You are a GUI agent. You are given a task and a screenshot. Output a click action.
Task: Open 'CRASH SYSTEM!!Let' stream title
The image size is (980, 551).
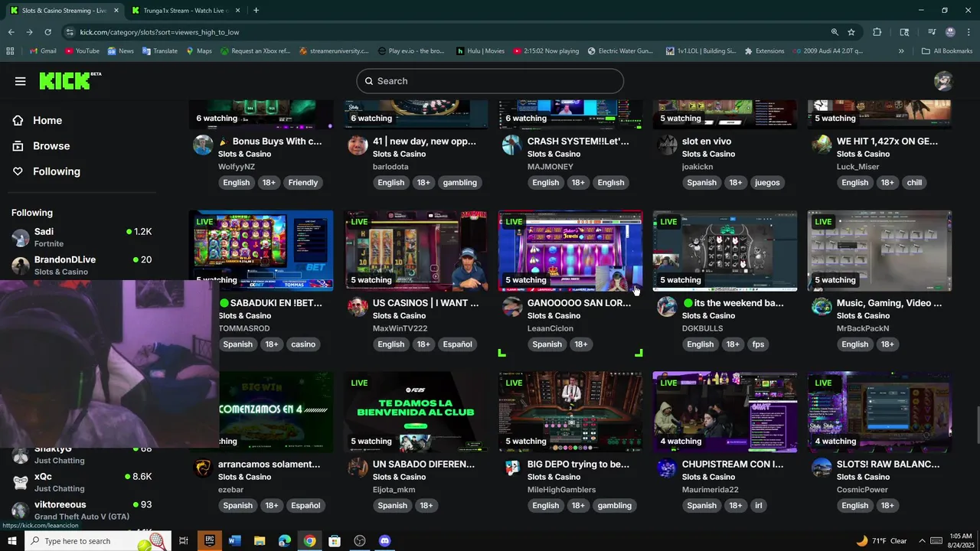tap(578, 142)
